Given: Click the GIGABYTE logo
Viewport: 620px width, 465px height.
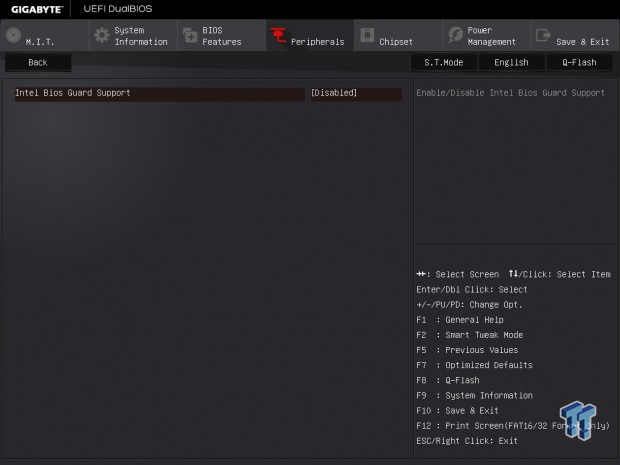Looking at the screenshot, I should [x=37, y=9].
